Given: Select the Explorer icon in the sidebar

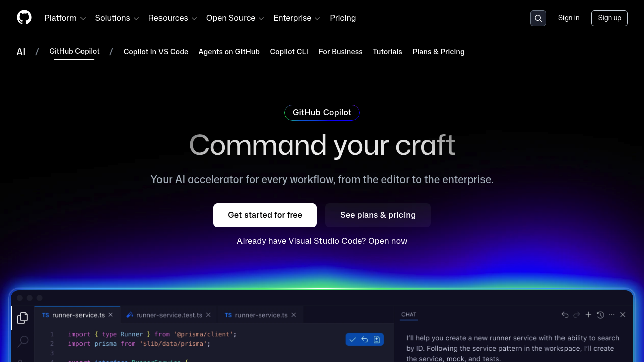Looking at the screenshot, I should pyautogui.click(x=22, y=318).
